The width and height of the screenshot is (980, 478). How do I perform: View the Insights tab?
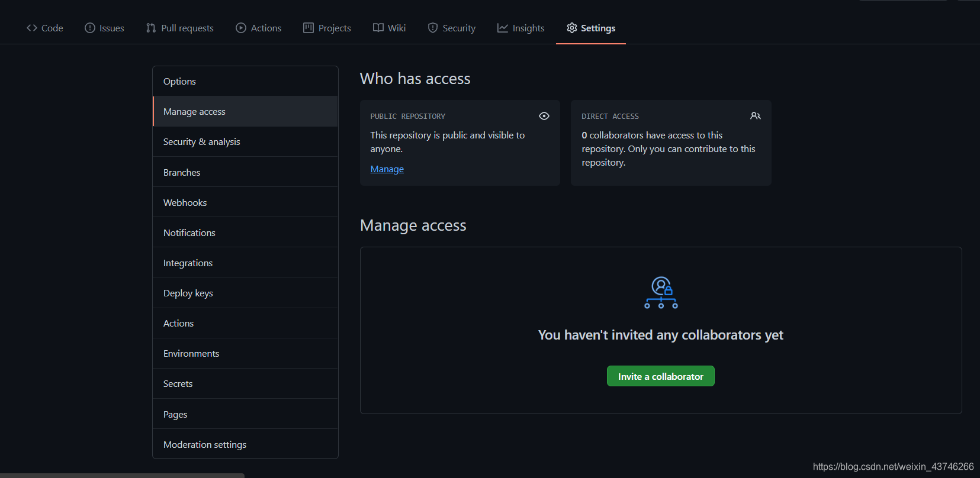(x=521, y=28)
